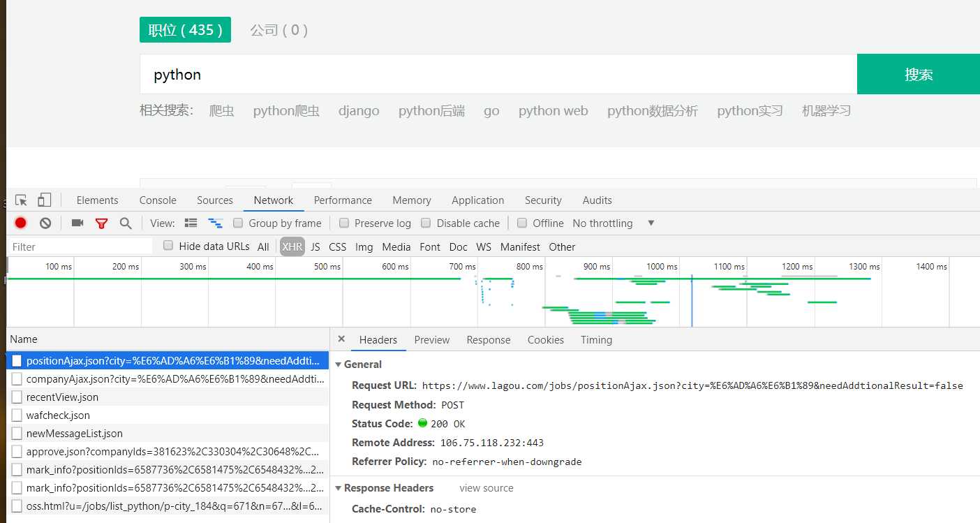This screenshot has height=523, width=980.
Task: Go to the Application tab
Action: tap(478, 200)
